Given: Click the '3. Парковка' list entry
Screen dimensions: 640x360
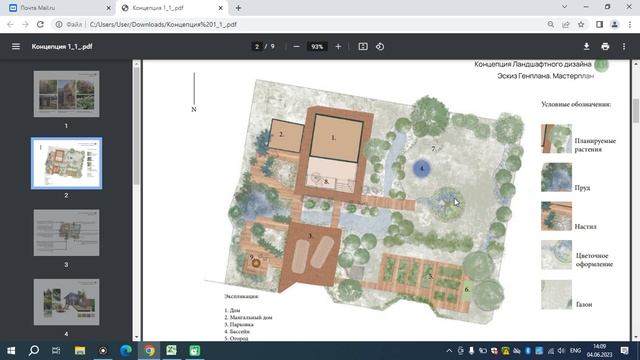Looking at the screenshot, I should [x=239, y=324].
